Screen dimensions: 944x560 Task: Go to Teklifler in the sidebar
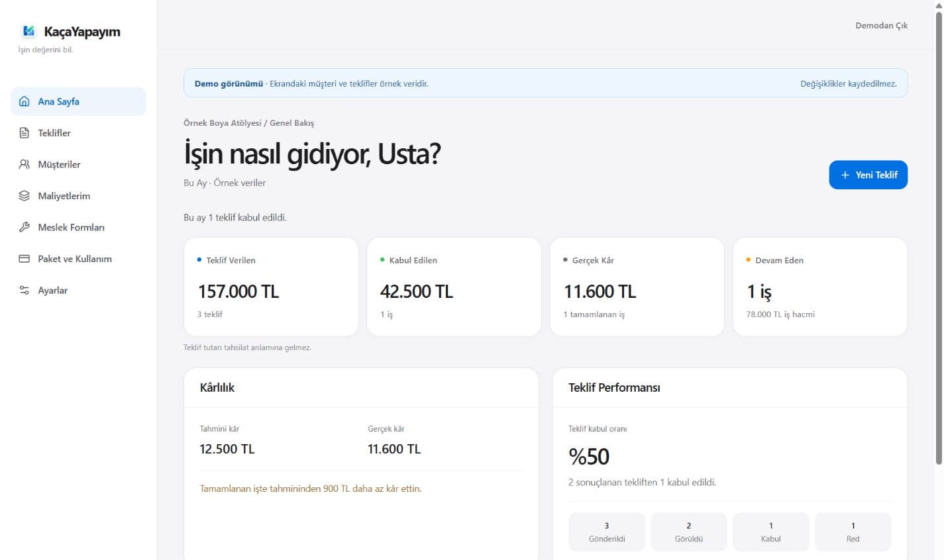point(78,133)
